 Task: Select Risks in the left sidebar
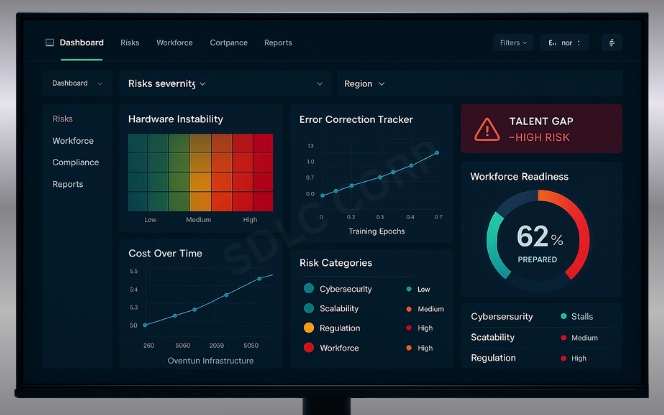[63, 119]
